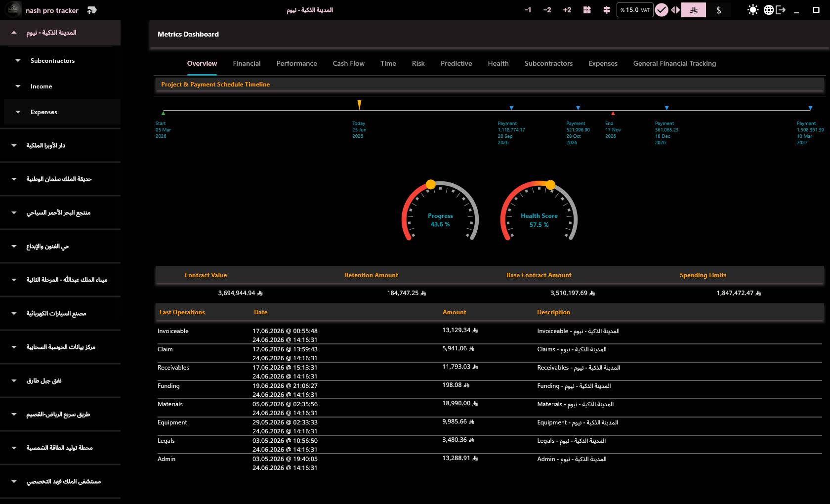Click the Claim operation row

click(489, 353)
